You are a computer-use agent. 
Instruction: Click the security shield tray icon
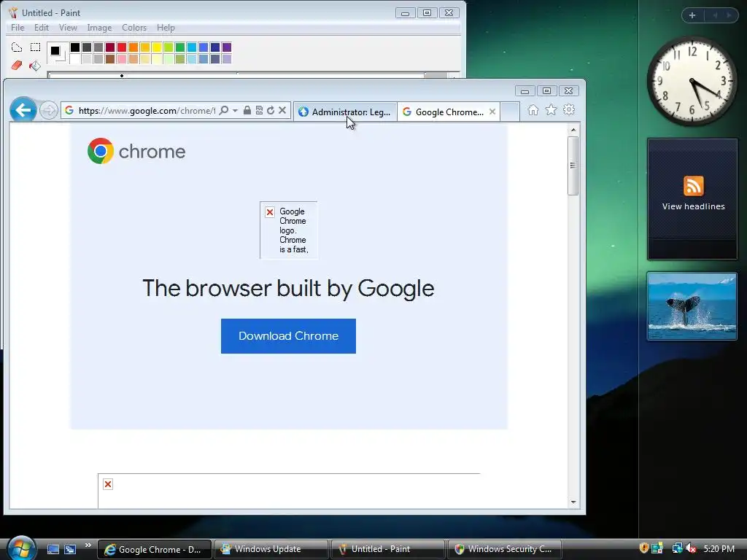click(x=643, y=548)
